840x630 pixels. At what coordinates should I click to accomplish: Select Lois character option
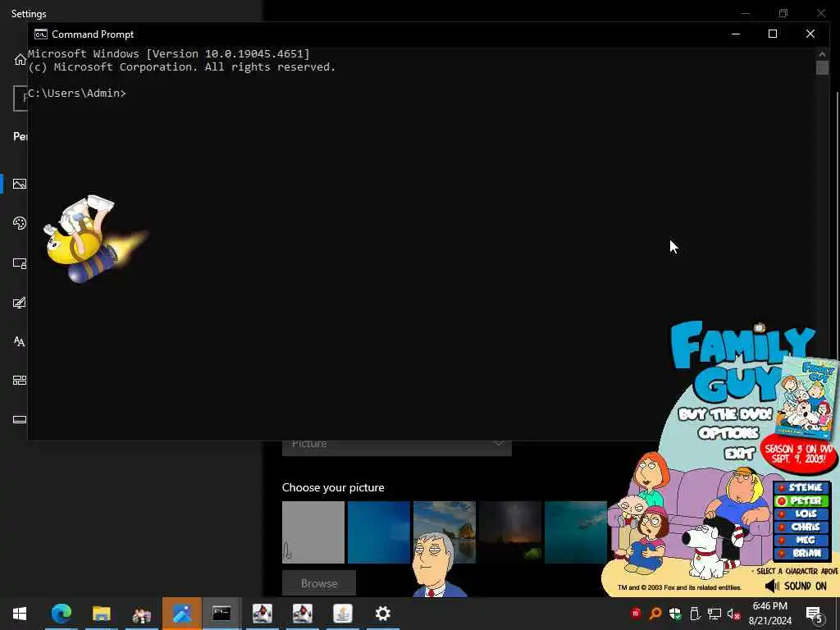point(802,514)
